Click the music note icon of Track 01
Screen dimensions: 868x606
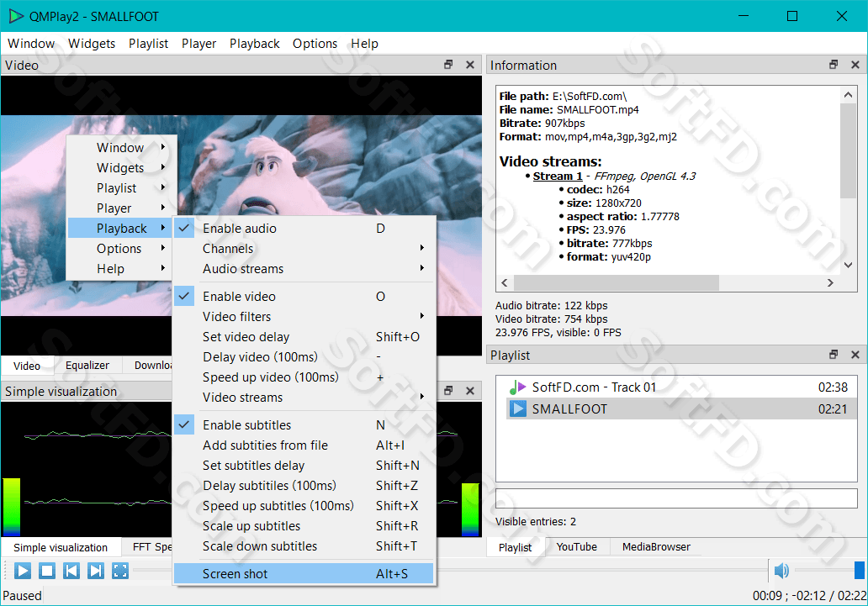pos(517,387)
